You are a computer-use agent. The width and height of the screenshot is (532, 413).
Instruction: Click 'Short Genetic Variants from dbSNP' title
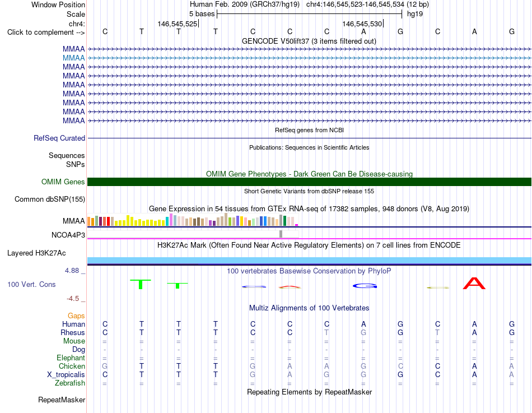tap(309, 191)
